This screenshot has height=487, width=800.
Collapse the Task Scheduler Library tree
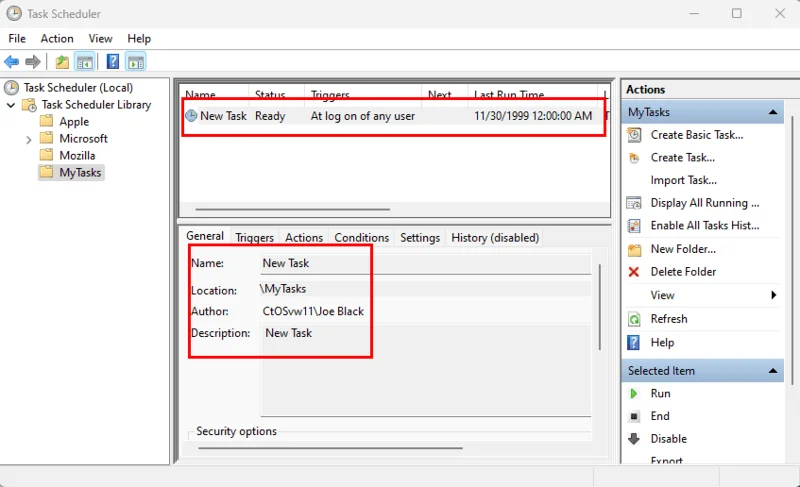click(11, 105)
